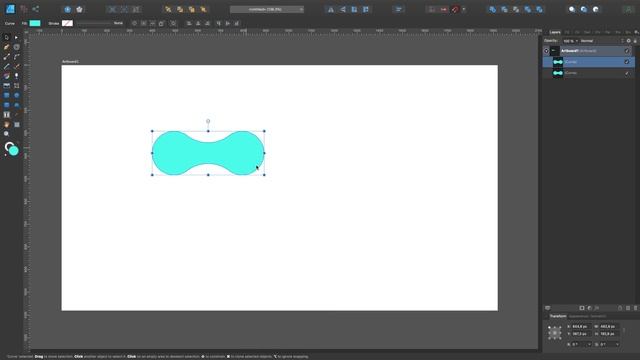Select the Artistic Text tool
The image size is (640, 360).
(7, 115)
